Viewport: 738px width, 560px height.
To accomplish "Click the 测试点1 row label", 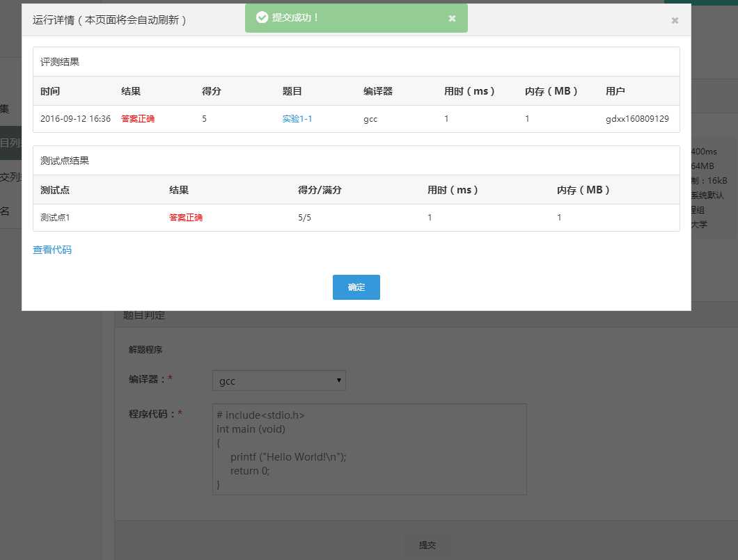I will pos(55,218).
